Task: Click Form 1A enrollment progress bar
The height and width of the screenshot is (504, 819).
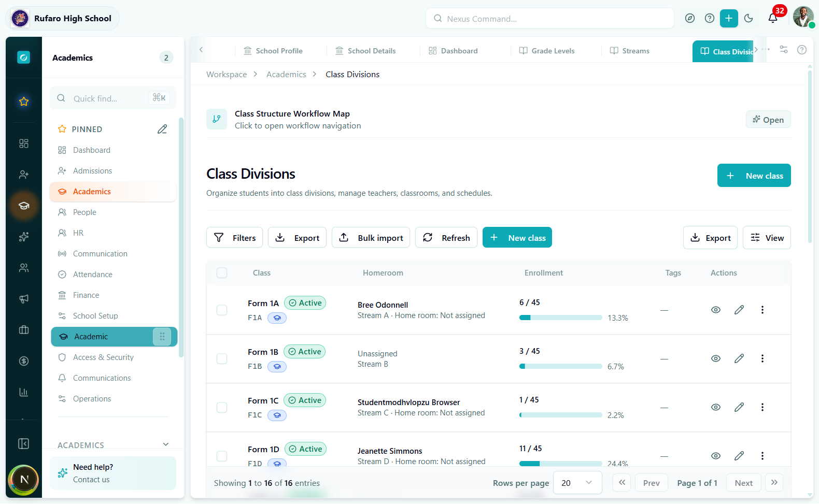Action: tap(560, 318)
